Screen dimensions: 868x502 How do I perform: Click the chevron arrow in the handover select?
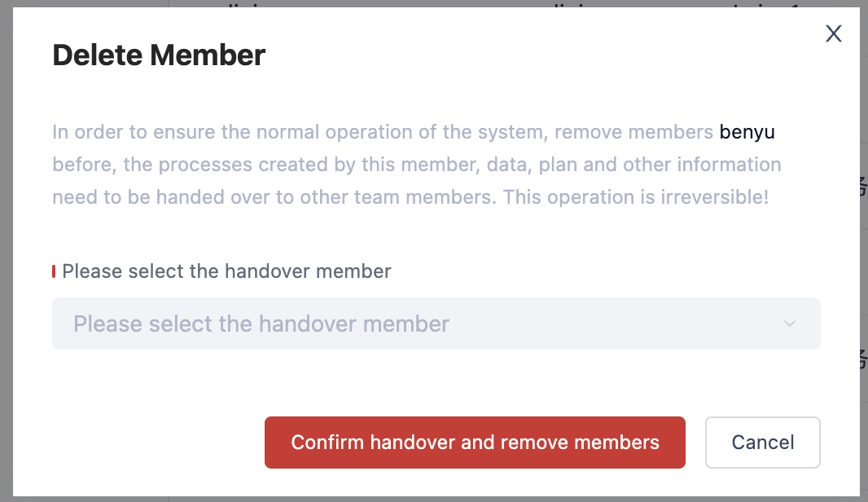[x=789, y=324]
